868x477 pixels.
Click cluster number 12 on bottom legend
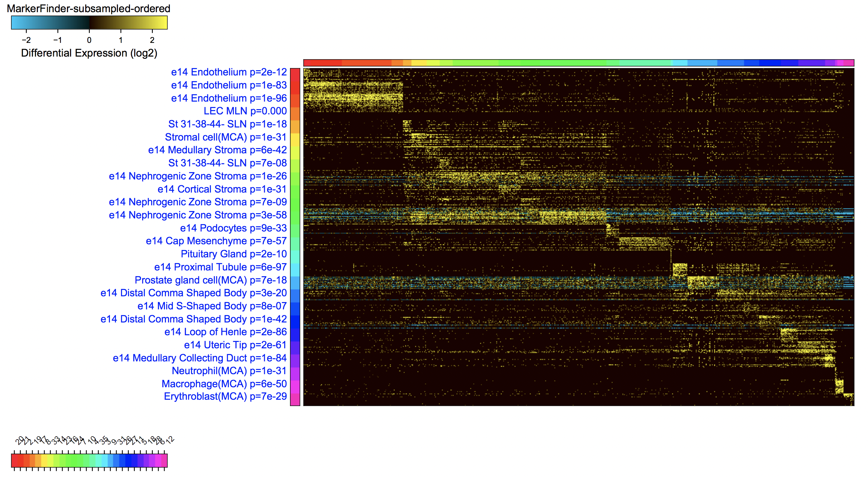pyautogui.click(x=170, y=439)
